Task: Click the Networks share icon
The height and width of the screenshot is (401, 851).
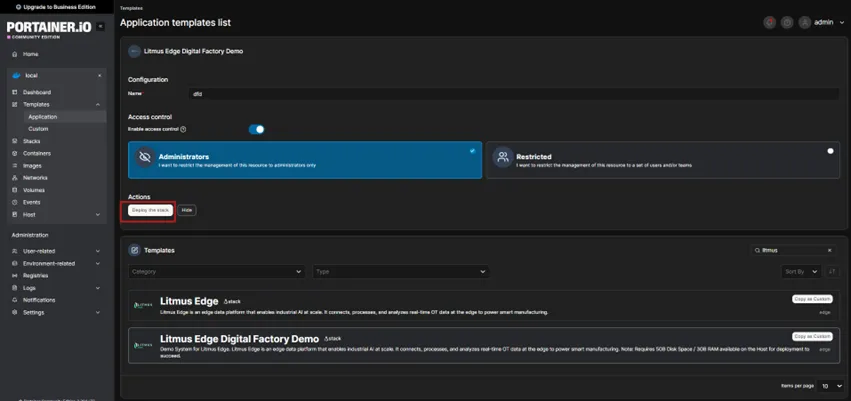Action: [15, 178]
